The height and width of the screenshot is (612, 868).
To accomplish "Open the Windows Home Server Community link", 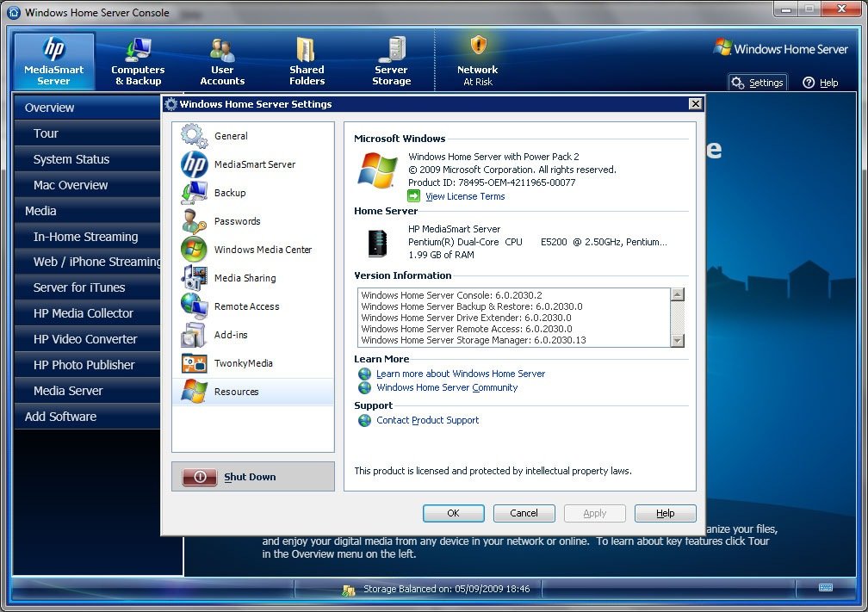I will coord(447,388).
